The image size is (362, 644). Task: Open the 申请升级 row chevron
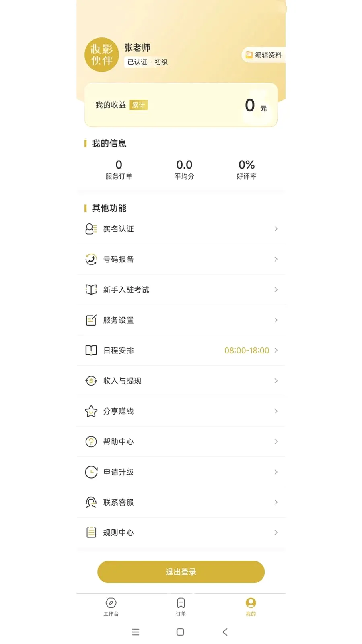pyautogui.click(x=276, y=472)
